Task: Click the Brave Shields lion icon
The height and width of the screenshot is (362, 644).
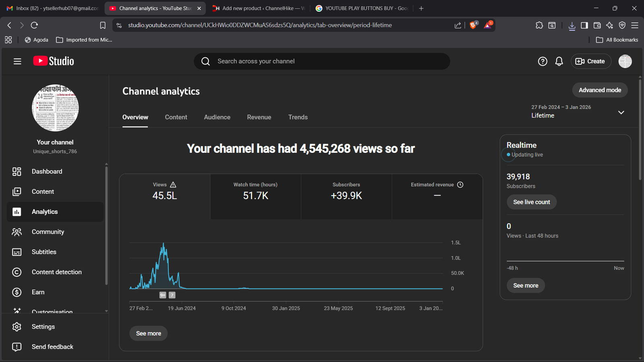Action: coord(473,25)
